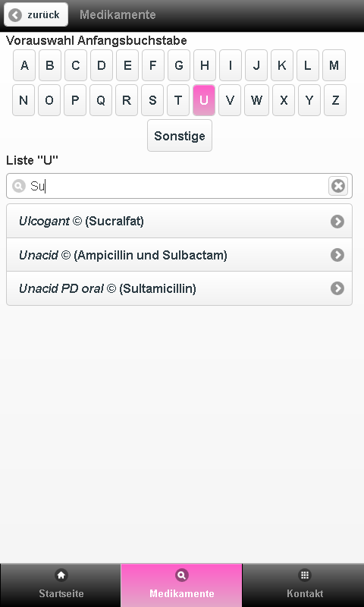
Task: Open Unacid PD oral (Sultamicillin) item
Action: (180, 288)
